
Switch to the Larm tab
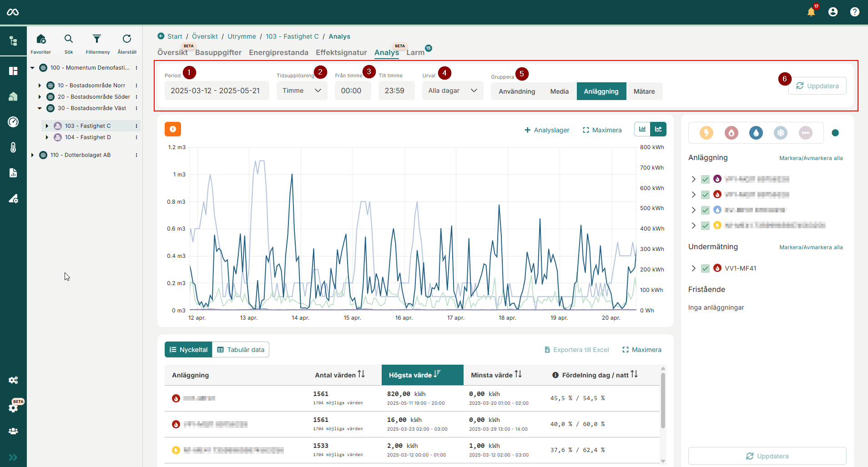click(x=415, y=52)
